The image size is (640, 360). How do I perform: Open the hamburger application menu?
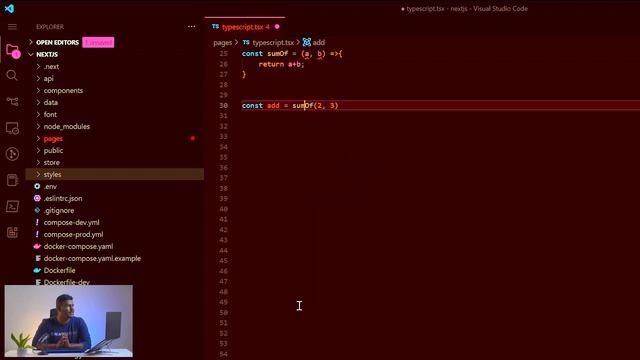[x=12, y=27]
